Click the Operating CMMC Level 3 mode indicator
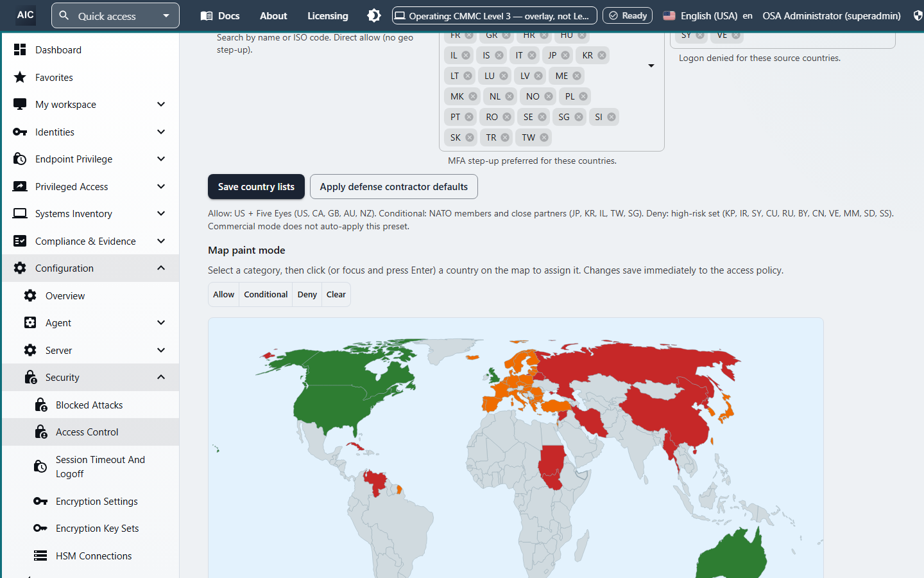The width and height of the screenshot is (924, 578). [x=495, y=15]
